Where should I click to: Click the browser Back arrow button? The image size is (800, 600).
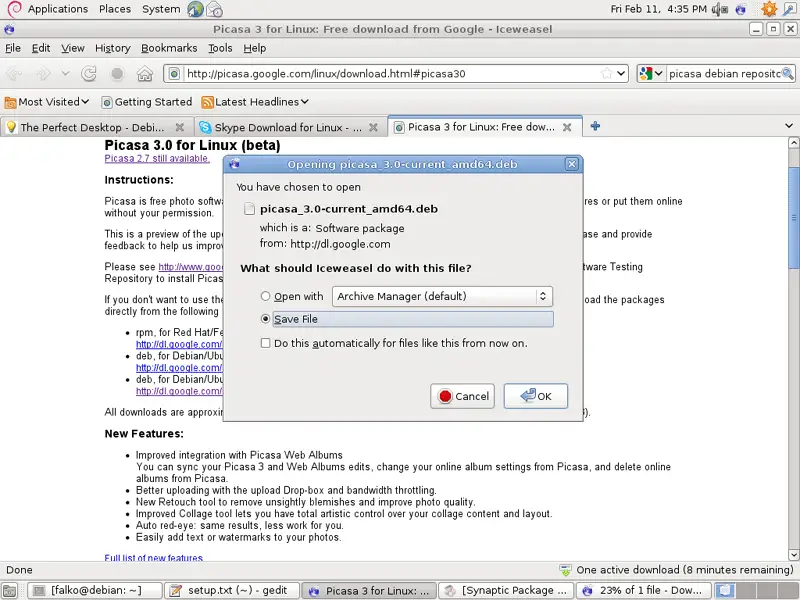pos(14,74)
